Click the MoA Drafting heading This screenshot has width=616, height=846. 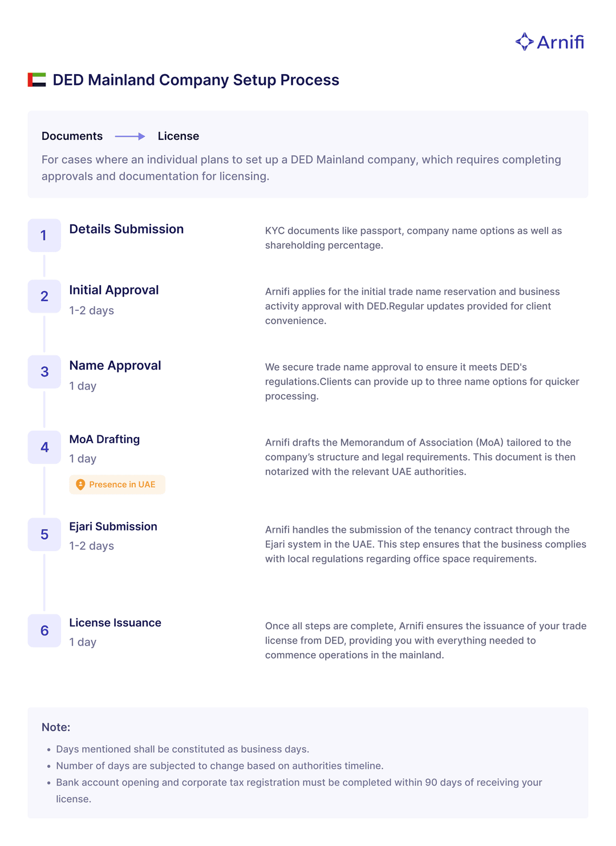104,439
